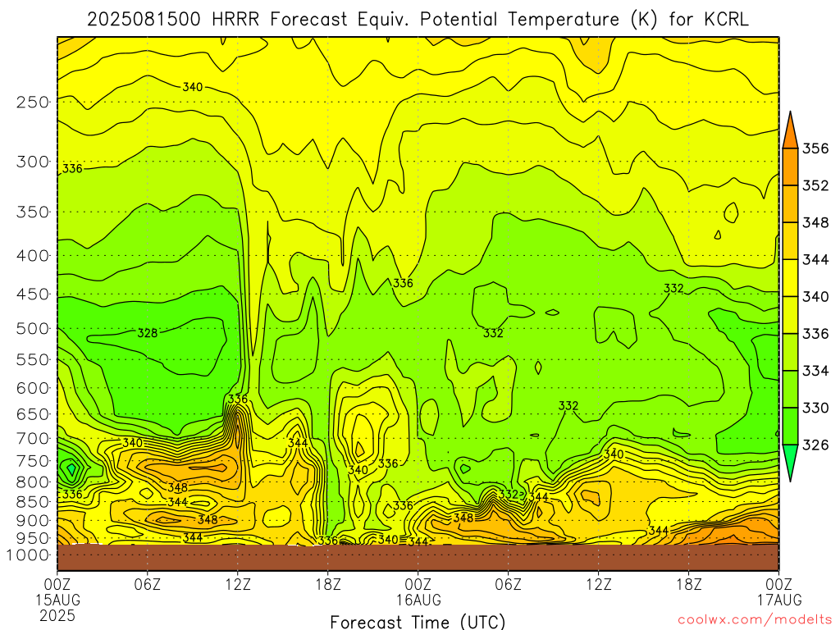The image size is (840, 630).
Task: Select the 550 pressure axis label
Action: point(33,359)
